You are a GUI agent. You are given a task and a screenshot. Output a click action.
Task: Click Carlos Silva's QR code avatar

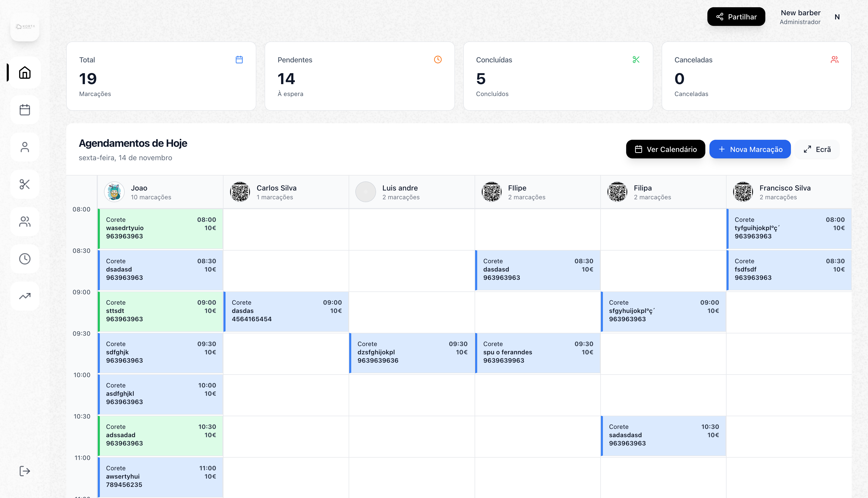point(240,192)
